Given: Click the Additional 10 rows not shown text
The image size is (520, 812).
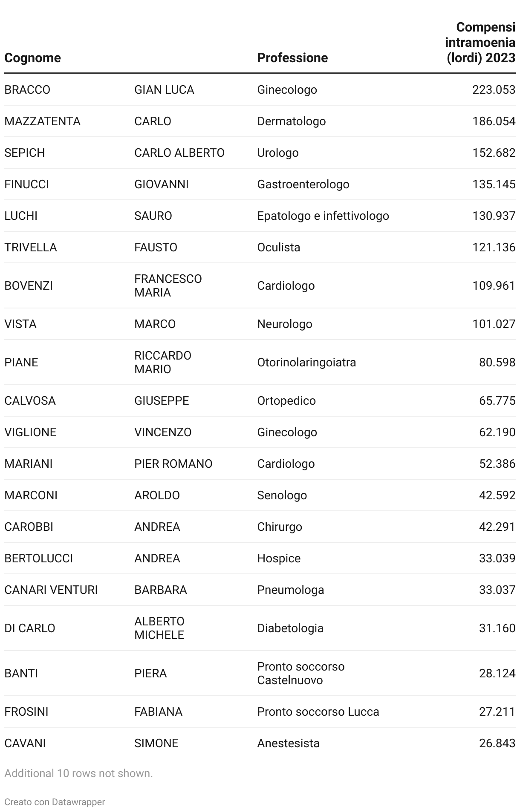Looking at the screenshot, I should coord(78,773).
